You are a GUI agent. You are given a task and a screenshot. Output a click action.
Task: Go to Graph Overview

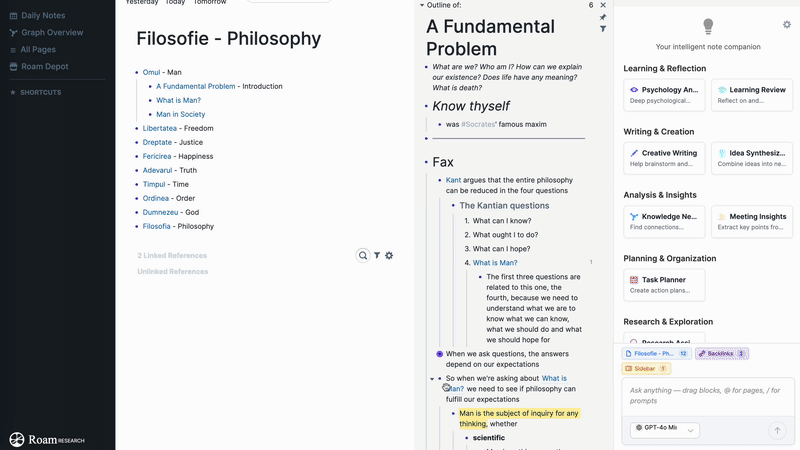coord(52,33)
